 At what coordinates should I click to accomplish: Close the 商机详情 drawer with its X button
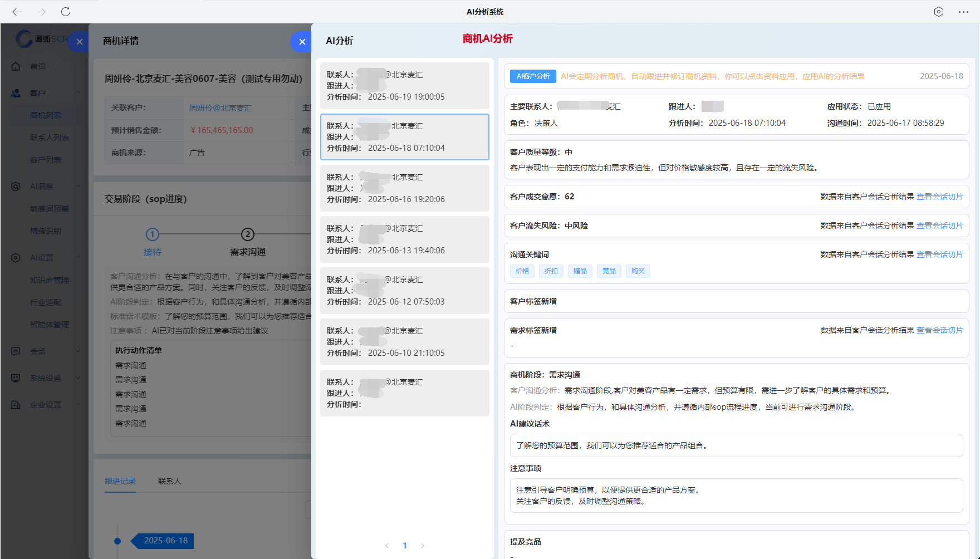coord(79,41)
